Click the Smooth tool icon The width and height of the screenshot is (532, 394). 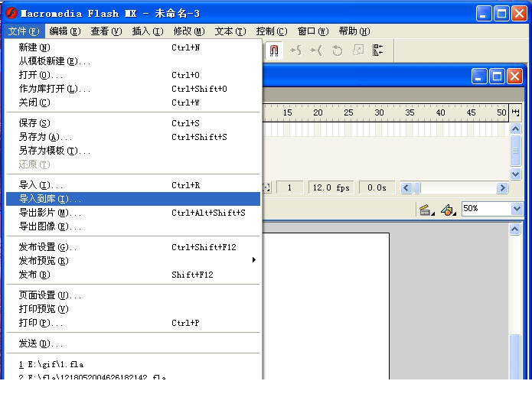coord(295,50)
